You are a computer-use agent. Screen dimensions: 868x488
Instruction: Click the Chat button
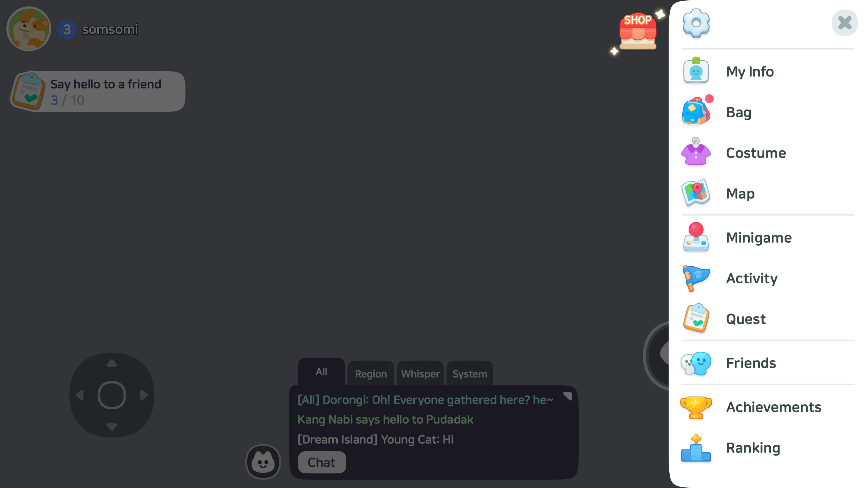[322, 462]
